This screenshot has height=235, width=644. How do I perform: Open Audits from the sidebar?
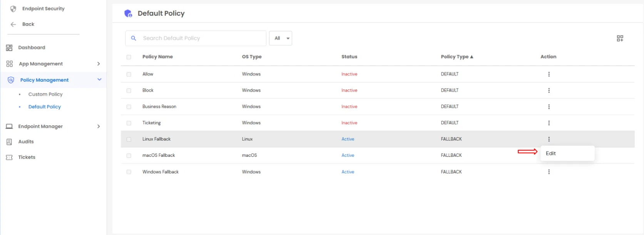click(26, 142)
